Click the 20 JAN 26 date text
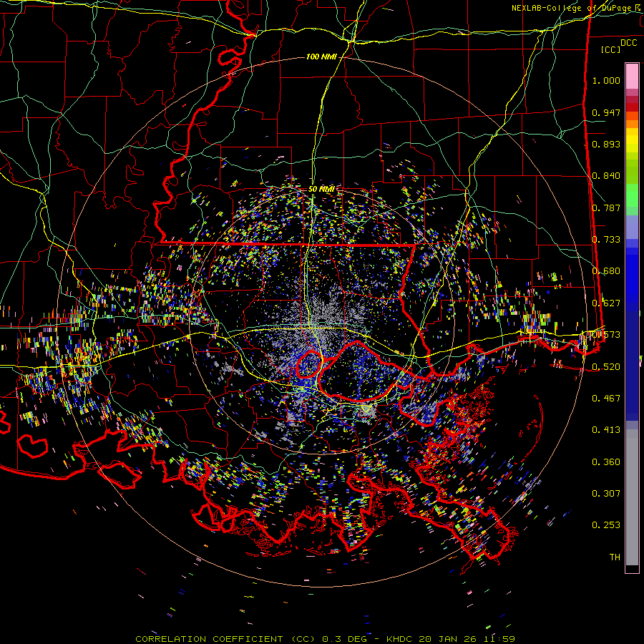 448,639
